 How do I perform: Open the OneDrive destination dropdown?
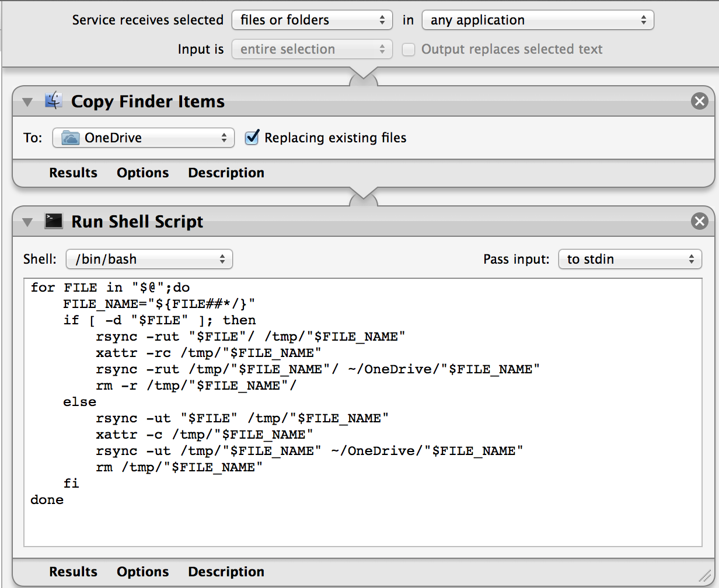(144, 138)
